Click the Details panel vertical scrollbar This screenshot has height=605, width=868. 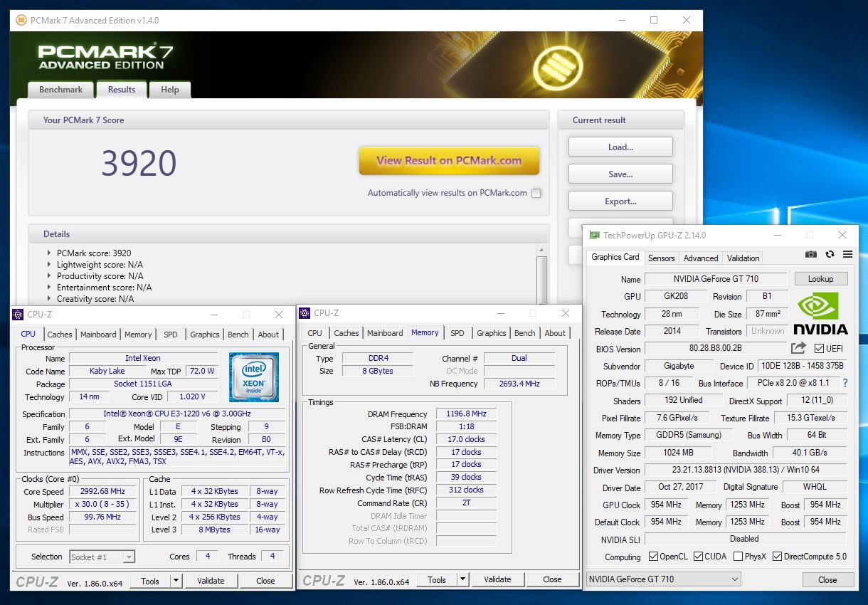click(541, 274)
